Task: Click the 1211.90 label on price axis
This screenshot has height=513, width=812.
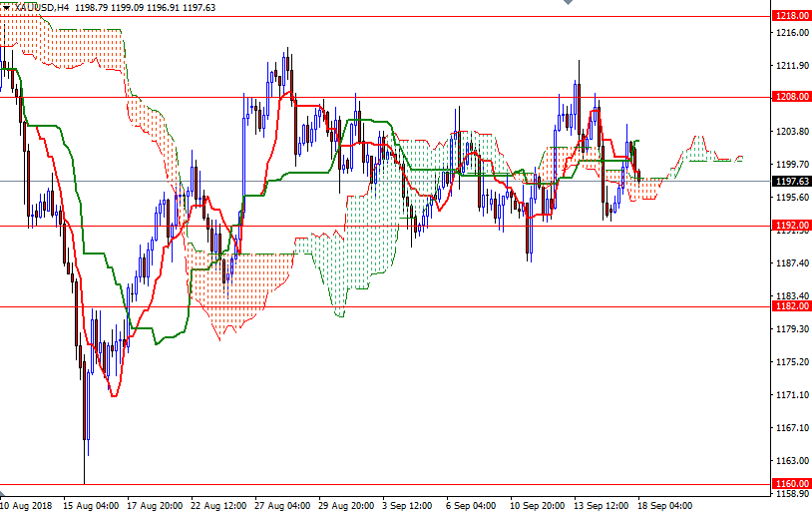Action: (x=792, y=66)
